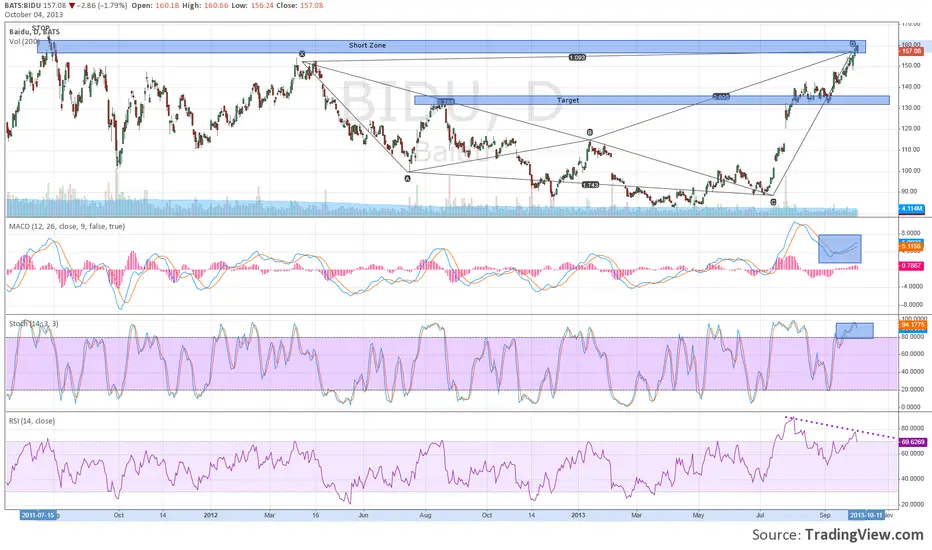Select pattern point X marker

[x=302, y=54]
